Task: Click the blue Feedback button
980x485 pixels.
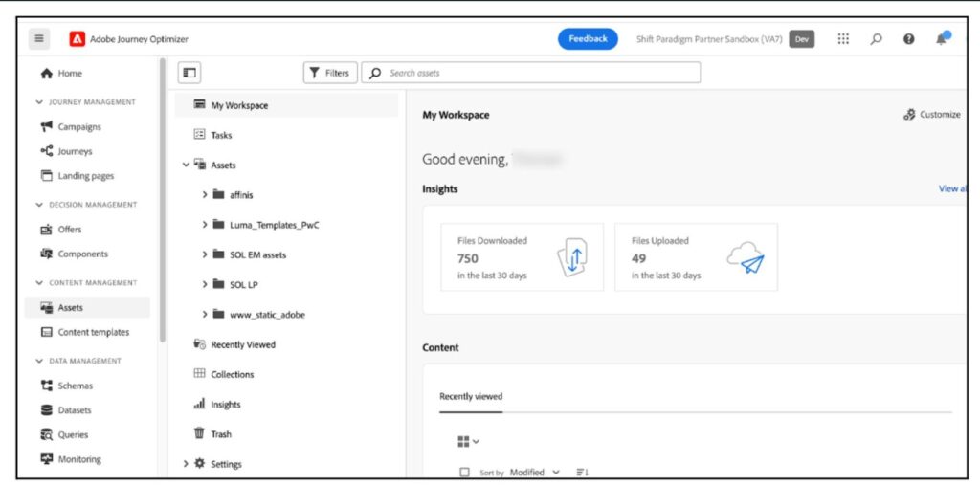Action: (x=588, y=39)
